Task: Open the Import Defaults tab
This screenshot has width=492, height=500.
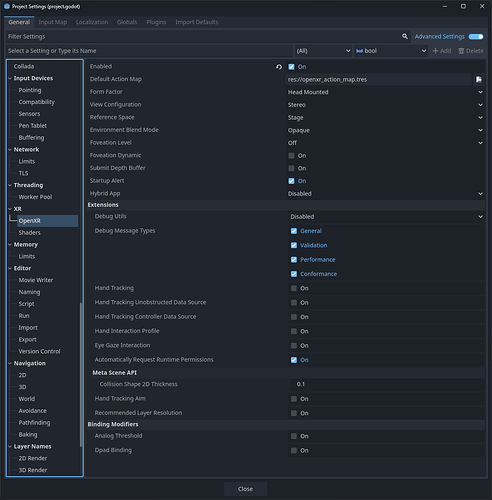Action: click(x=197, y=22)
